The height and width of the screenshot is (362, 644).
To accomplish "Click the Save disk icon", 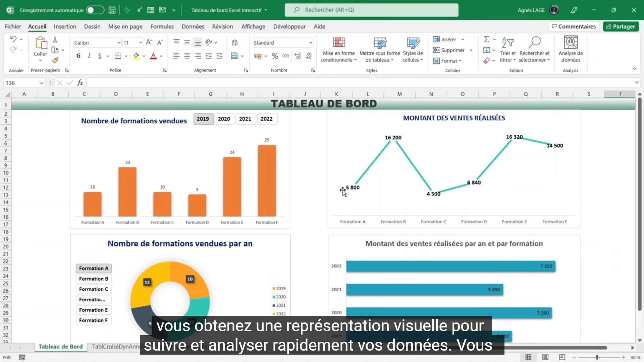I will tap(112, 10).
